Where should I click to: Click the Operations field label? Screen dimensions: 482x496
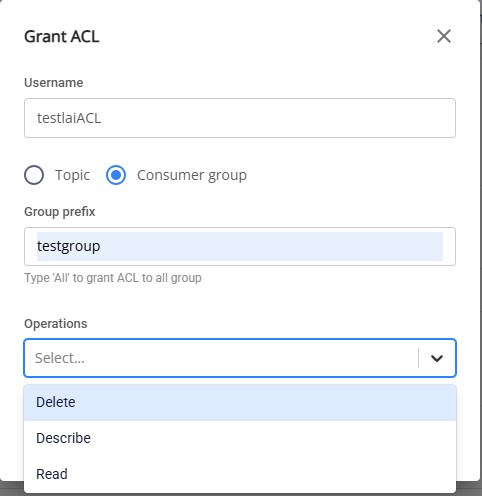[x=56, y=324]
